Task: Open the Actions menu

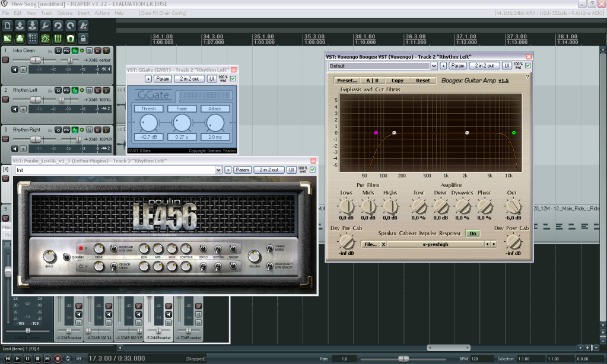Action: [102, 13]
